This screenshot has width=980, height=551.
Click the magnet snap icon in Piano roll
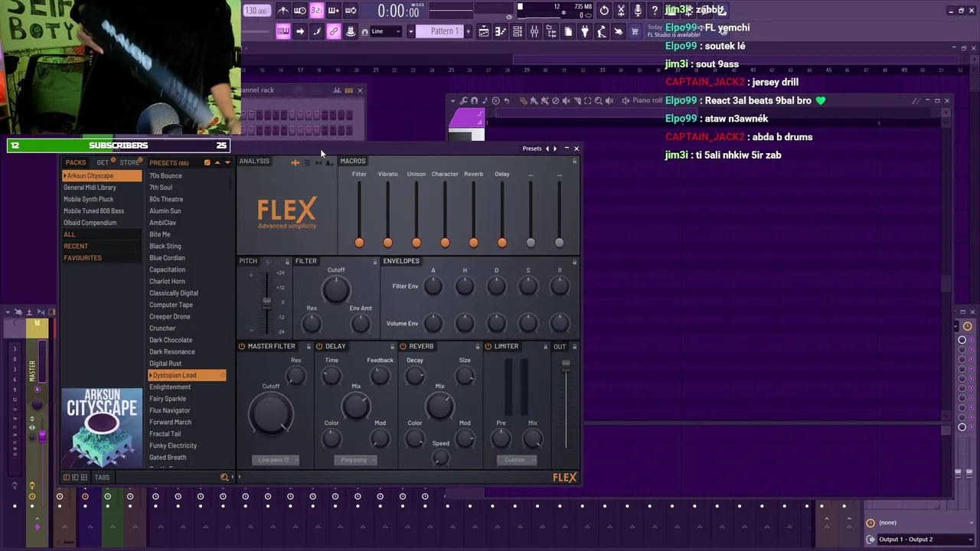475,100
